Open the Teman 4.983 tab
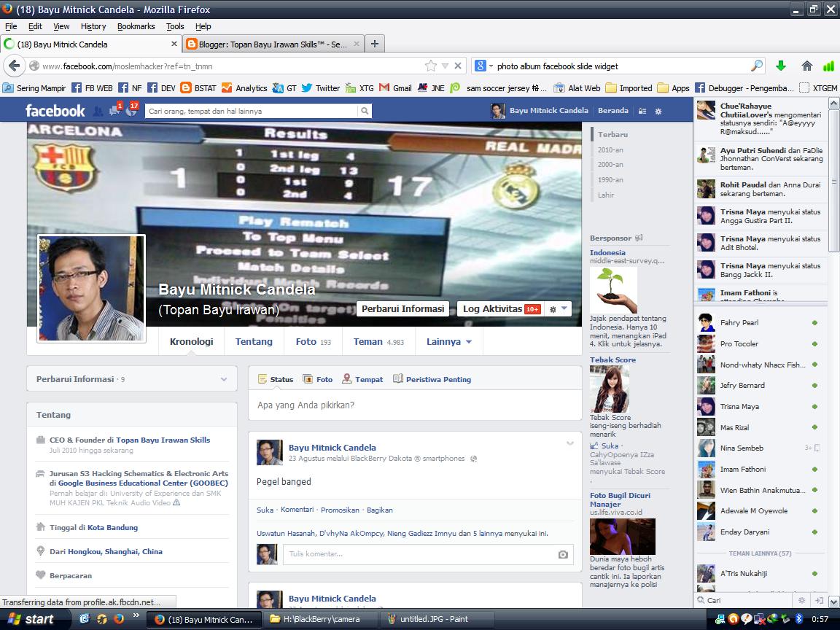This screenshot has height=630, width=840. pyautogui.click(x=378, y=342)
